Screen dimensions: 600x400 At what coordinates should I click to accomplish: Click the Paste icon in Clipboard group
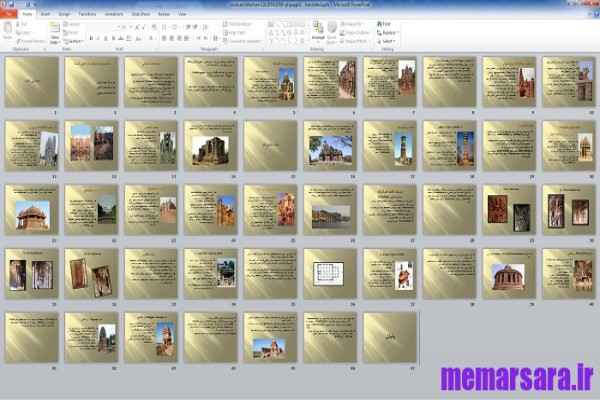click(11, 29)
